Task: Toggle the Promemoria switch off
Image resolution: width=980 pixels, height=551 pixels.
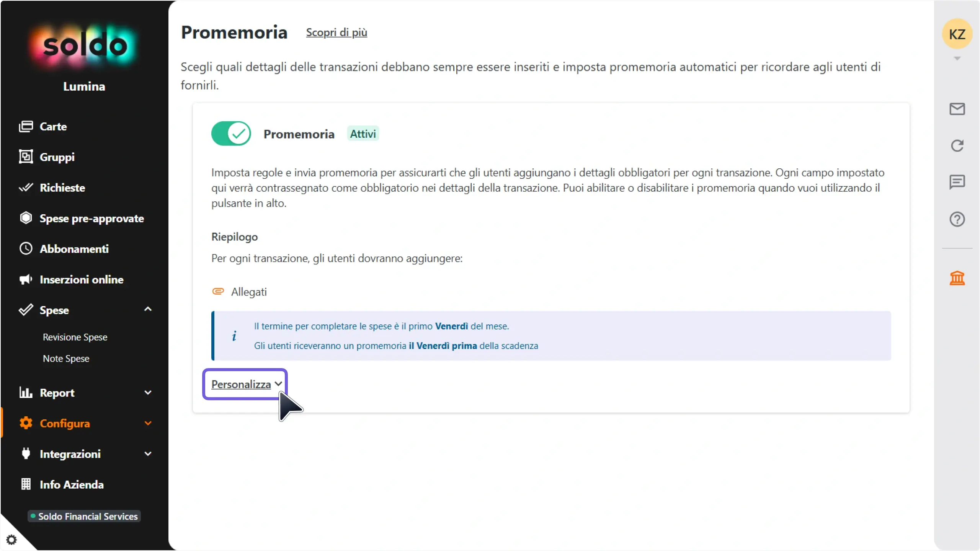Action: [231, 134]
